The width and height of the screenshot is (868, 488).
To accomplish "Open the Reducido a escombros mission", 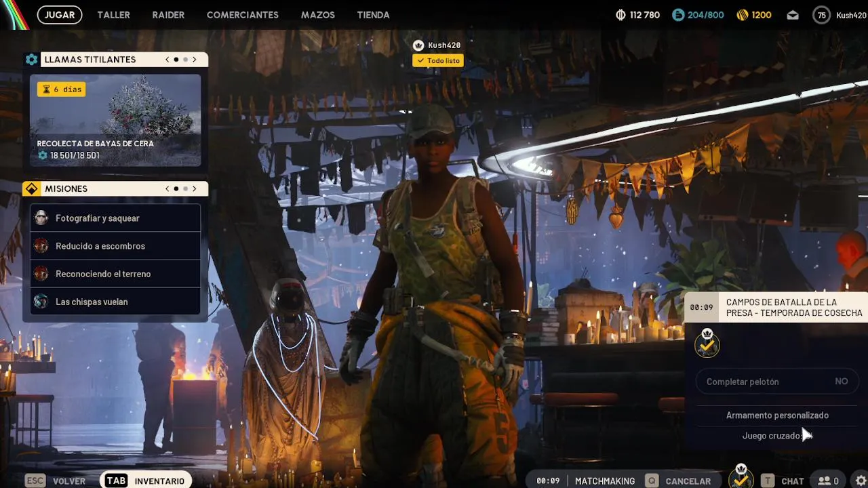I will [115, 246].
